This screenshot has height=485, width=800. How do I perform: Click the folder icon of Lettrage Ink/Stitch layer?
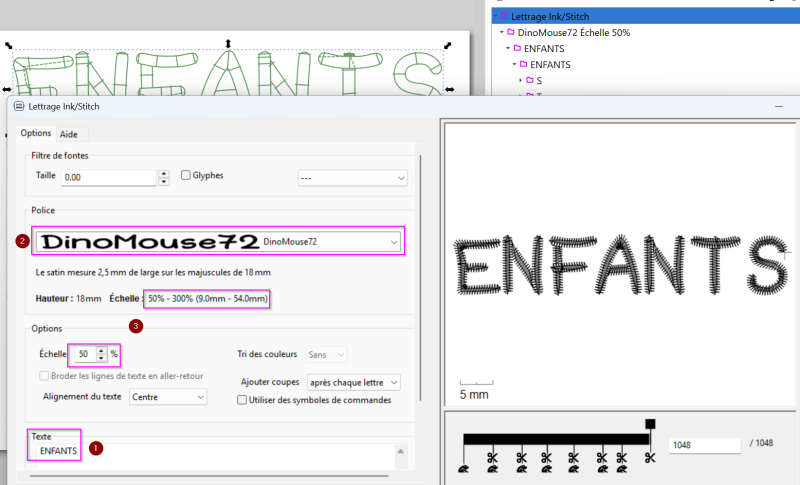click(x=505, y=16)
